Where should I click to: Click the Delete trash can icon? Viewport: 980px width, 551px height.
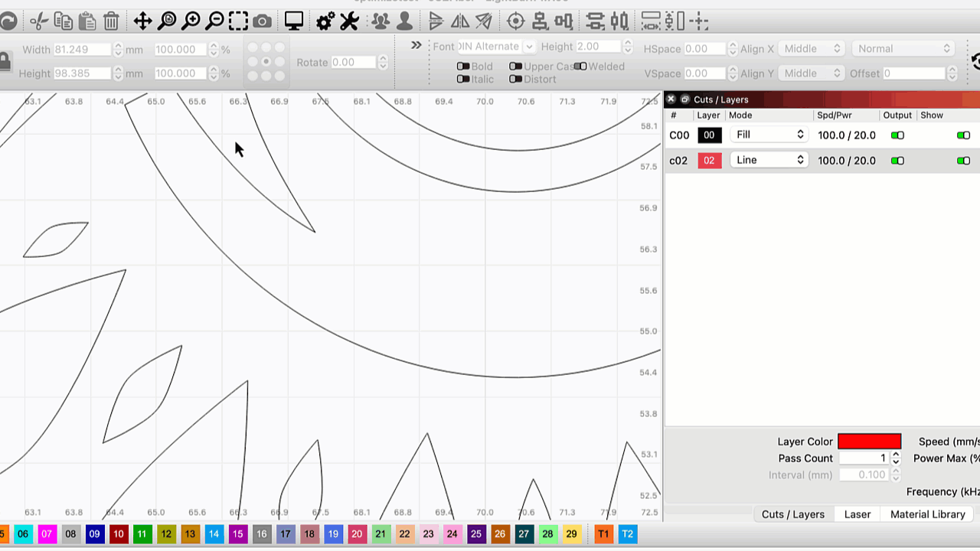[x=111, y=21]
